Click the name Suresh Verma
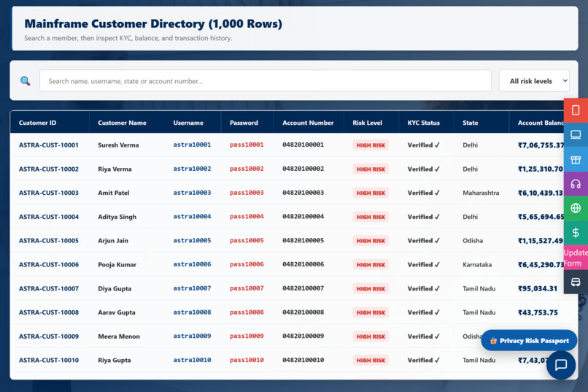Screen dimensions: 588x392 click(118, 145)
